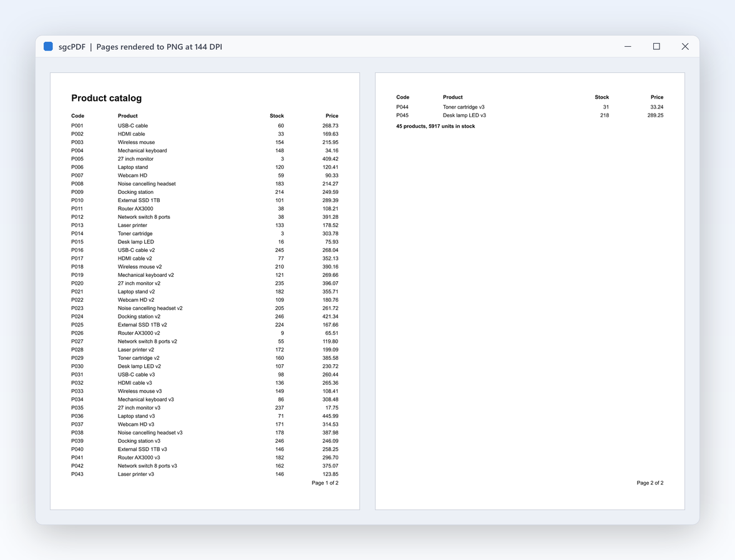Image resolution: width=735 pixels, height=560 pixels.
Task: Minimize the sgcPDF window
Action: point(628,46)
